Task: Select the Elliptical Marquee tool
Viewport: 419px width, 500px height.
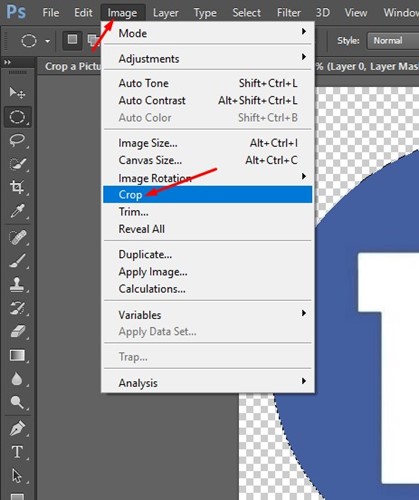Action: (x=18, y=117)
